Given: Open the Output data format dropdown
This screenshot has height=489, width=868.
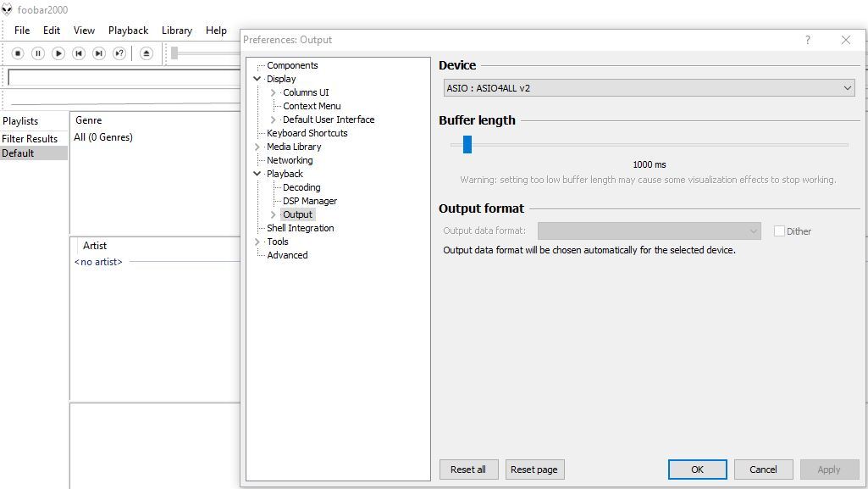Looking at the screenshot, I should (650, 231).
